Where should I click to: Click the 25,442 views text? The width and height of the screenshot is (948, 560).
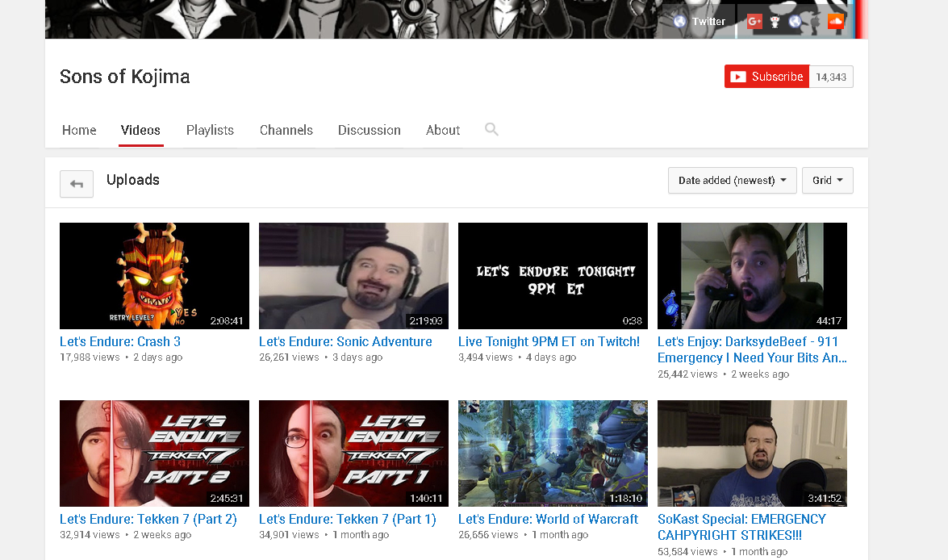tap(687, 374)
